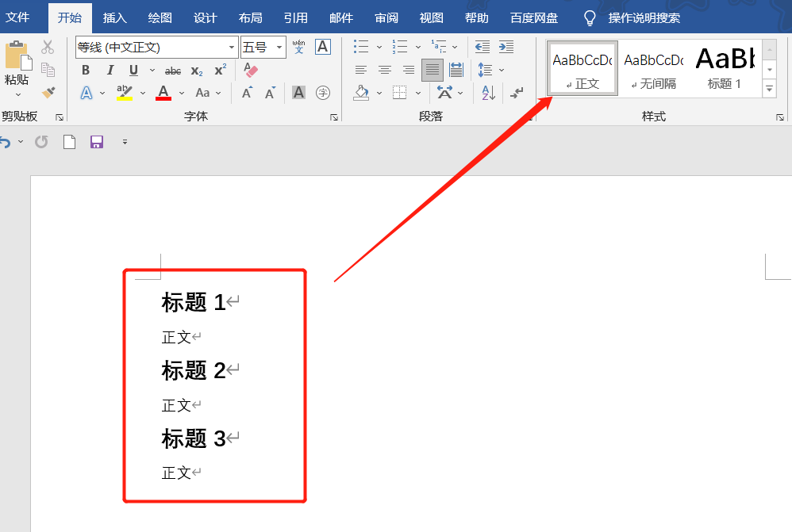Toggle Show/Hide paragraph marks

coord(517,93)
